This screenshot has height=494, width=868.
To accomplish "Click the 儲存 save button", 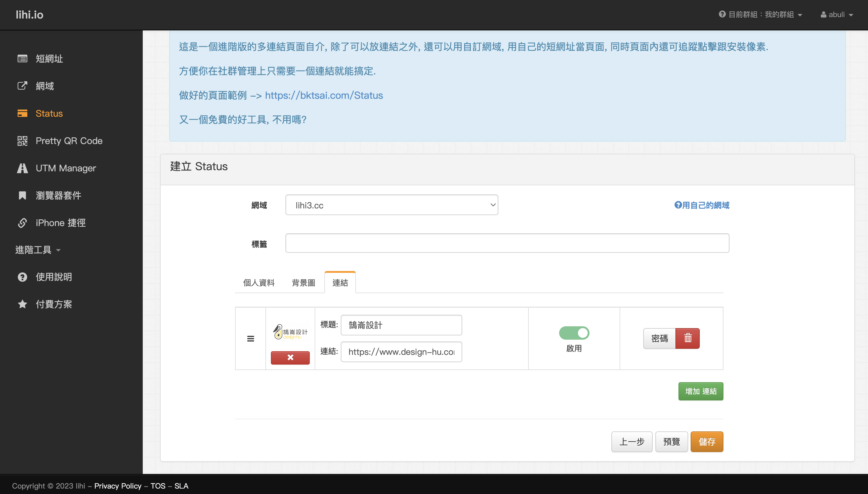I will click(707, 442).
